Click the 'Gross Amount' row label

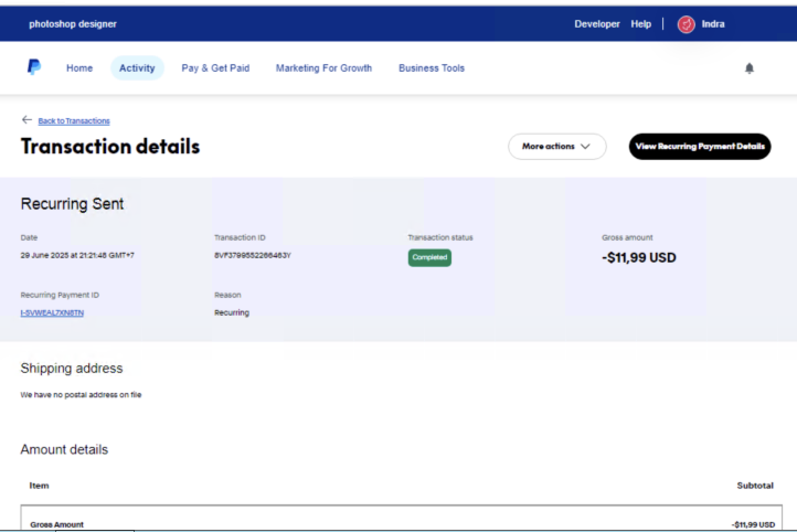[57, 525]
